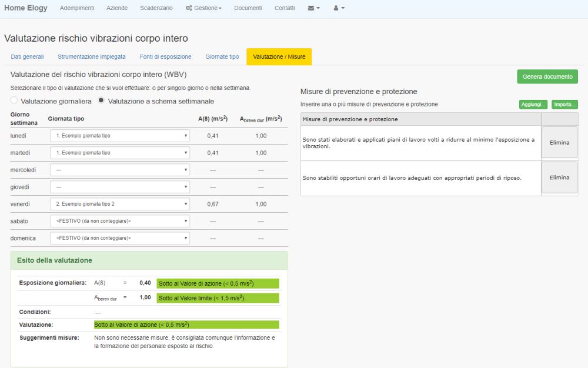Viewport: 588px width, 368px height.
Task: Click Aggiungi button for prevention measures
Action: 533,105
